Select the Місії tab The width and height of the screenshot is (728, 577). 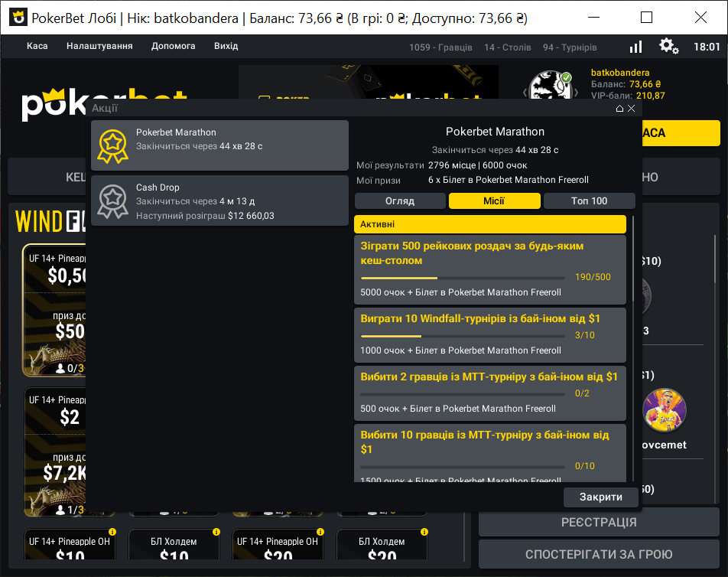pos(495,200)
